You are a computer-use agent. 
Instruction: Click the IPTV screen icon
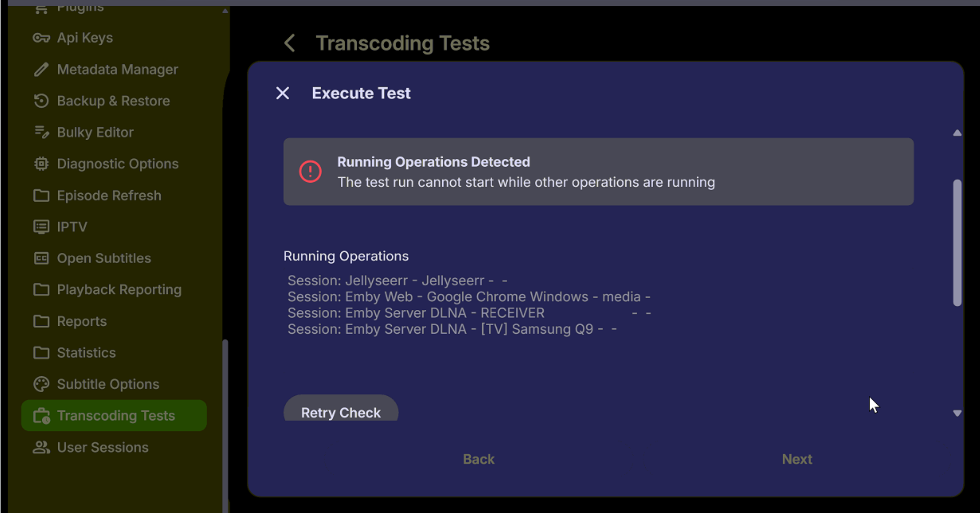coord(41,227)
